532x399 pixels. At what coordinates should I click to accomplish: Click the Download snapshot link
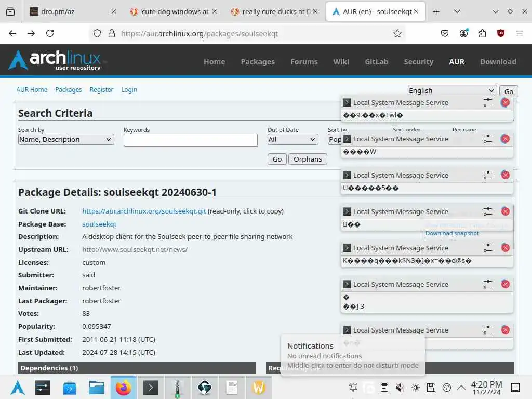pos(452,233)
